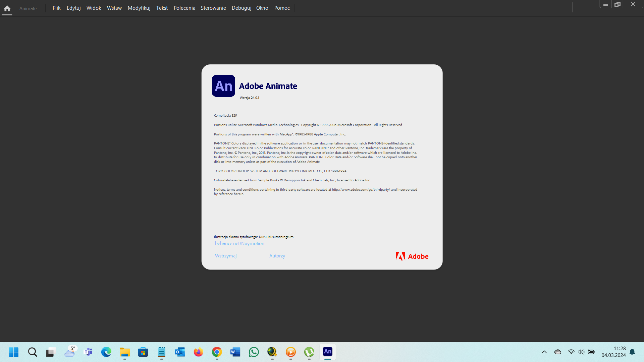This screenshot has height=362, width=644.
Task: Click the Autorzy link
Action: pos(277,256)
